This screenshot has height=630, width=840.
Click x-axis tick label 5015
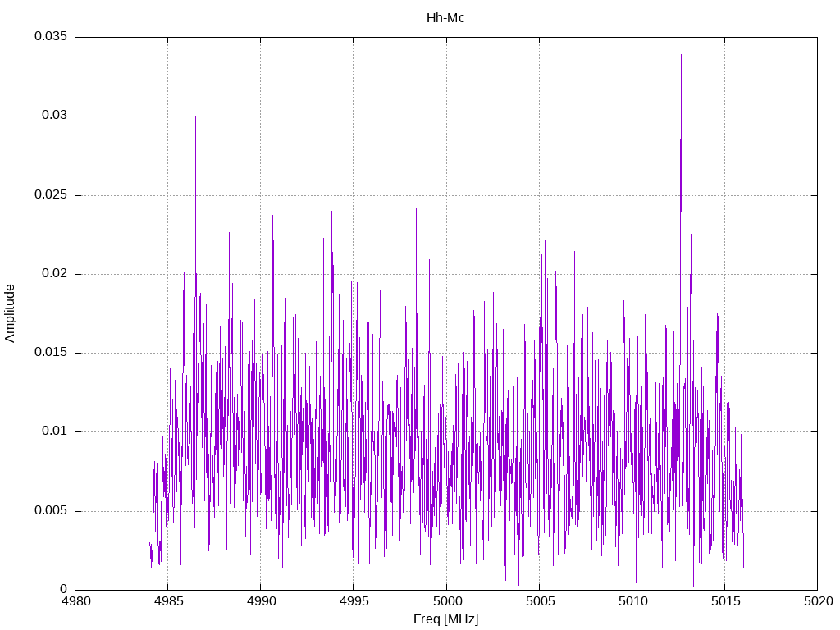point(725,601)
